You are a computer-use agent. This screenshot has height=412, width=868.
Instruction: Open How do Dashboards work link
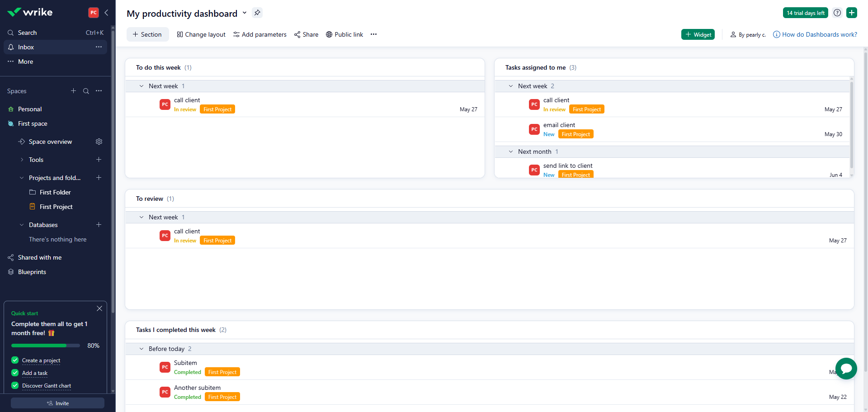(819, 34)
